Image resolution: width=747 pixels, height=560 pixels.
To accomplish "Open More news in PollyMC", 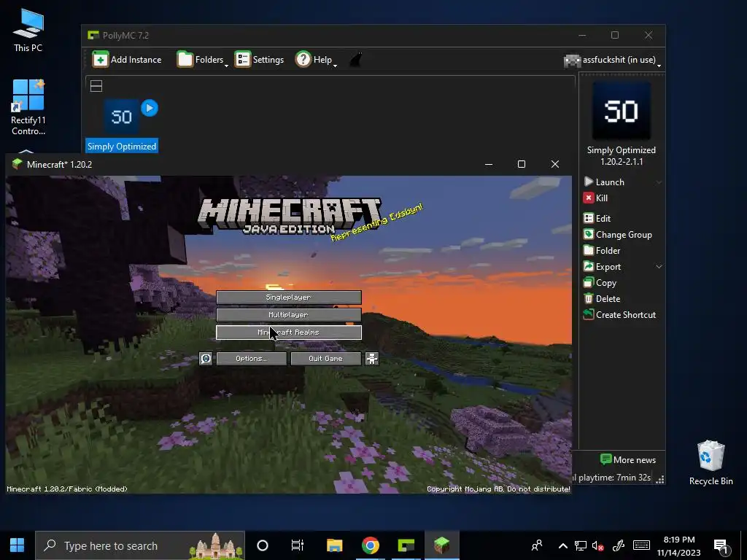I will [x=628, y=459].
